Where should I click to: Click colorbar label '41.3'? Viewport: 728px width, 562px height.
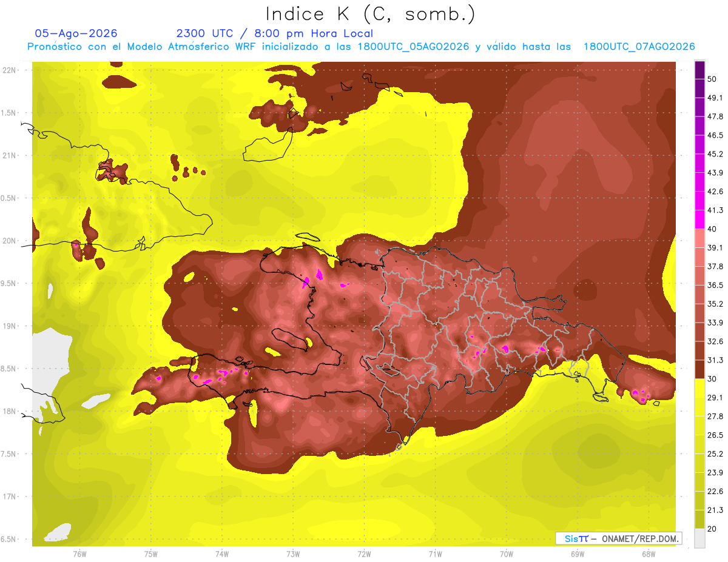[x=715, y=210]
